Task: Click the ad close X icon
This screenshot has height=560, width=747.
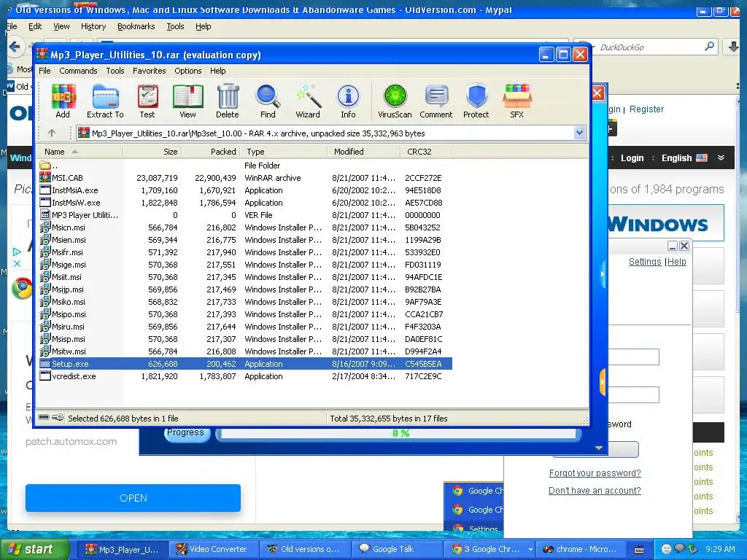Action: [x=18, y=263]
